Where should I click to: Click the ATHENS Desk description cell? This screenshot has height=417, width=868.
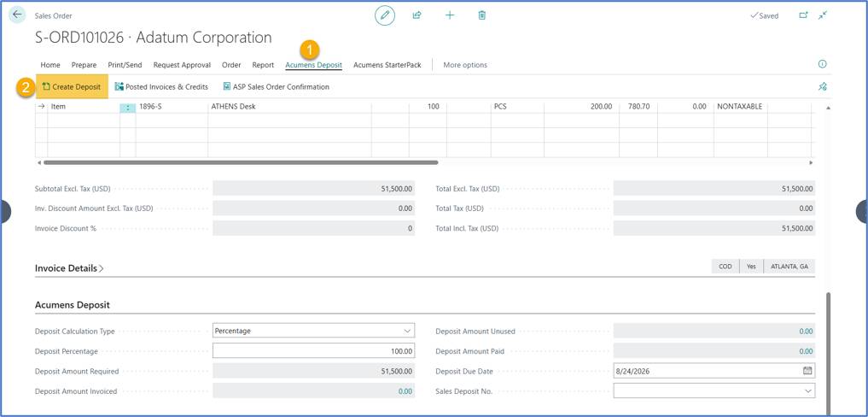pos(289,107)
